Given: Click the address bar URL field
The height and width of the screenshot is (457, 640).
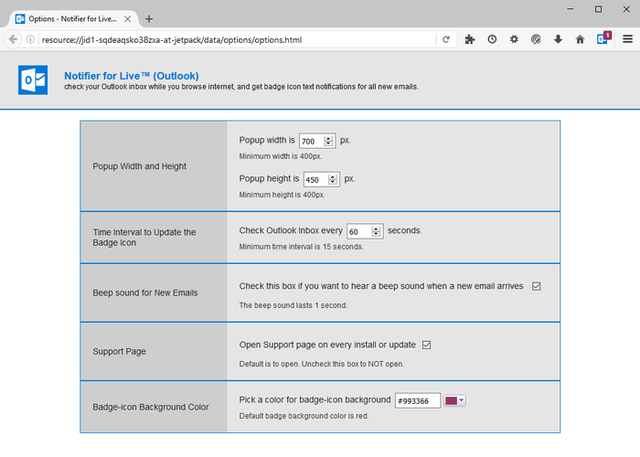Looking at the screenshot, I should click(x=237, y=40).
